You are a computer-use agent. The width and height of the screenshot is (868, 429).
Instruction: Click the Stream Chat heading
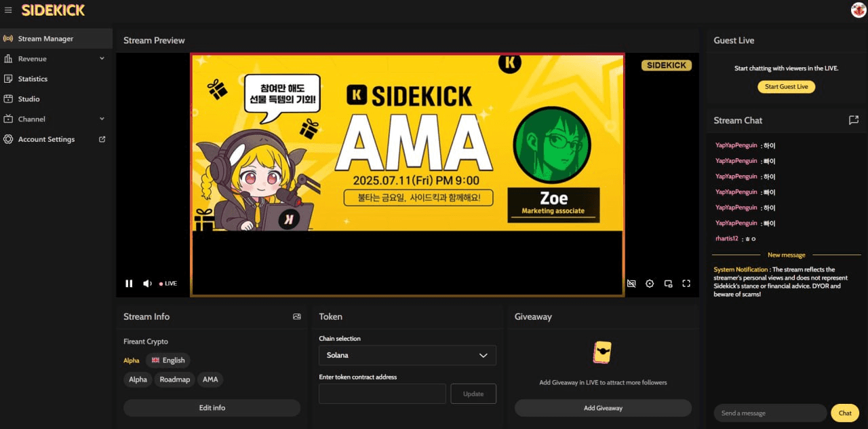[x=738, y=120]
